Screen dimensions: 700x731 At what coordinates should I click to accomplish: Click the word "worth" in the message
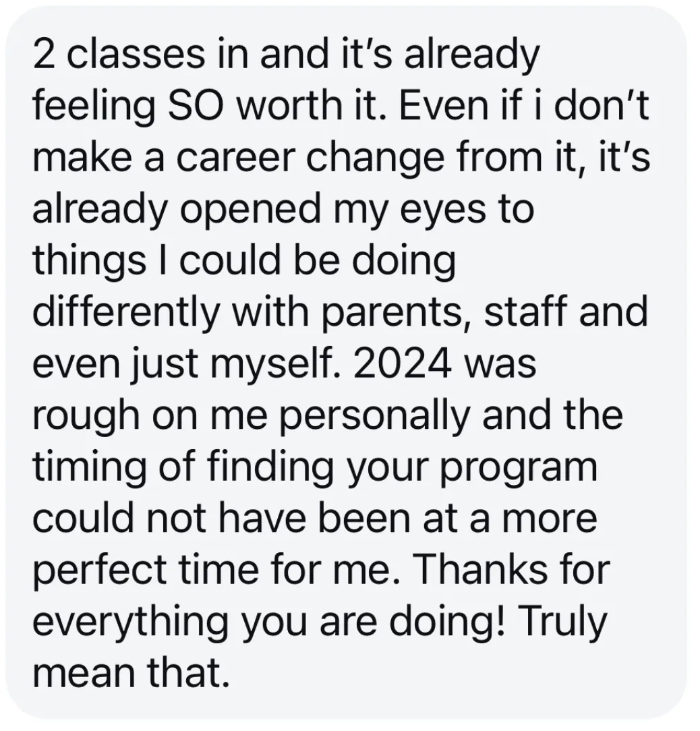click(x=293, y=107)
